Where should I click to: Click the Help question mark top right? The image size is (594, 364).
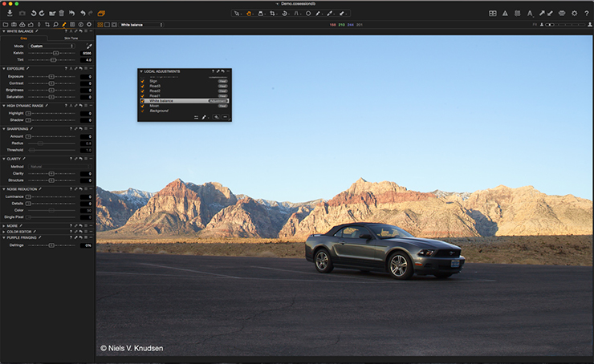[x=587, y=14]
